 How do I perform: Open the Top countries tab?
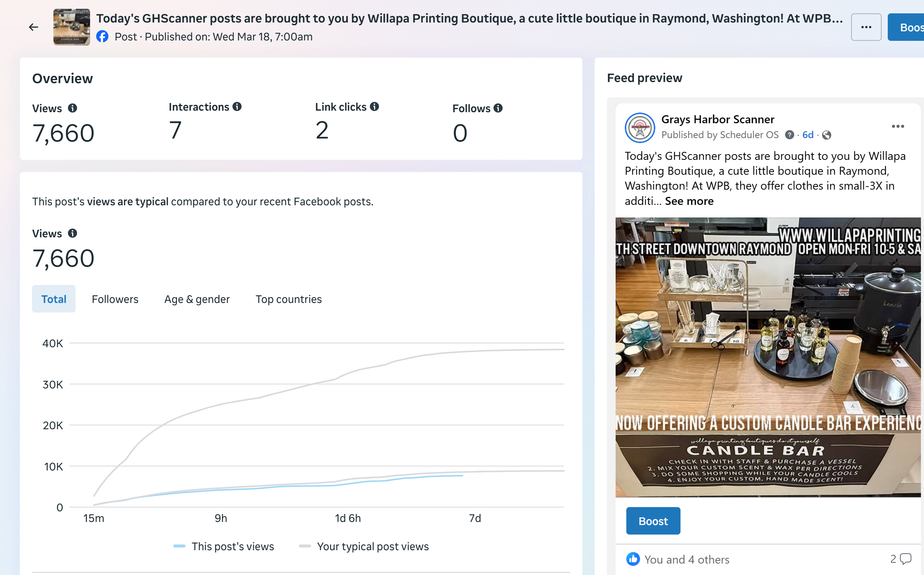[289, 299]
